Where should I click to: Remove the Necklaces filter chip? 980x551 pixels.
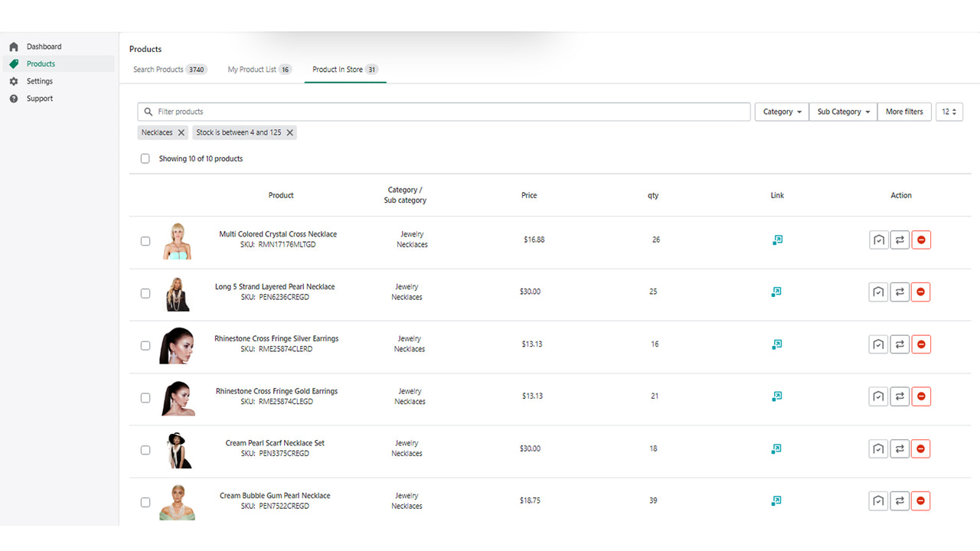coord(181,132)
